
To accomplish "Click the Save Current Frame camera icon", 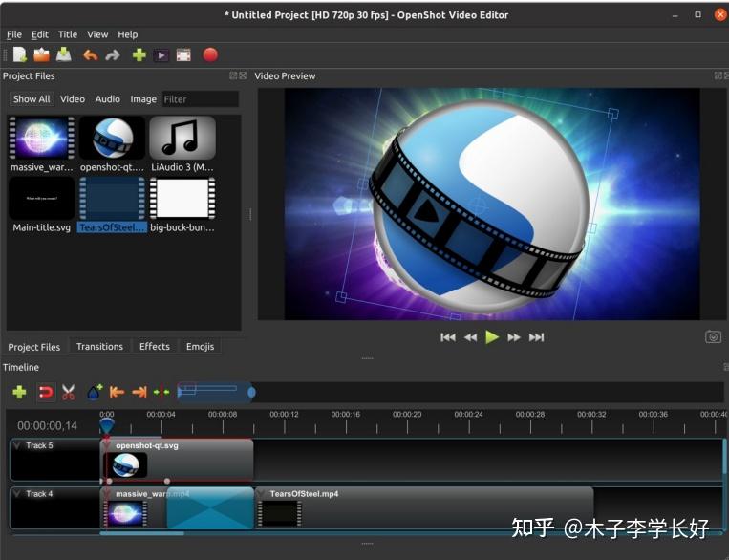I will [x=713, y=336].
